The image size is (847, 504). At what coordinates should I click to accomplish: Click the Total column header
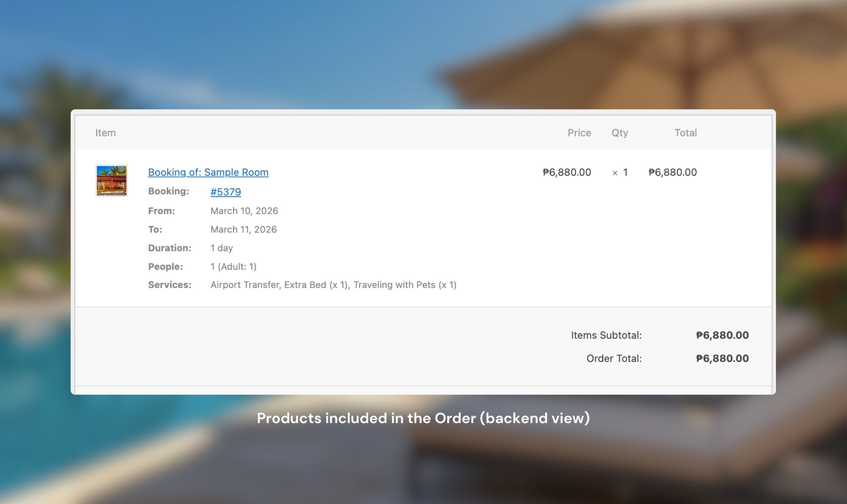pos(685,133)
